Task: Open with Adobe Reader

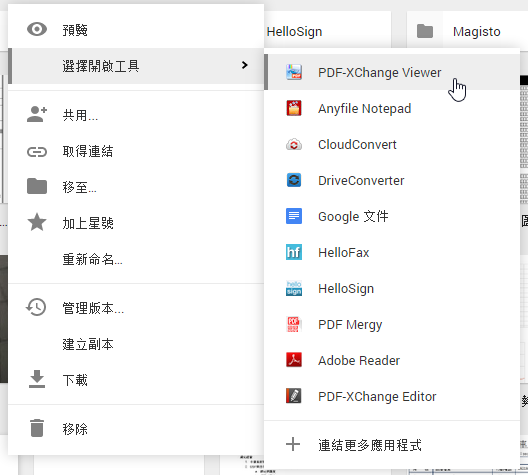Action: click(x=392, y=360)
